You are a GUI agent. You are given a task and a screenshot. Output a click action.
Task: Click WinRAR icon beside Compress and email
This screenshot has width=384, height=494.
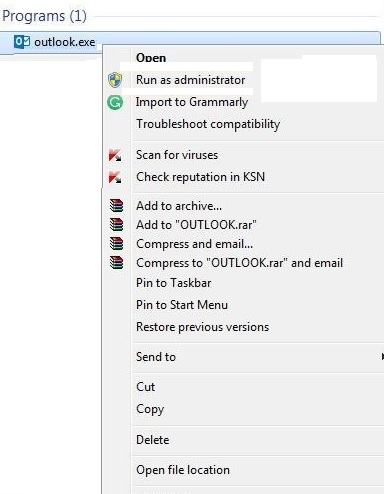[x=116, y=244]
